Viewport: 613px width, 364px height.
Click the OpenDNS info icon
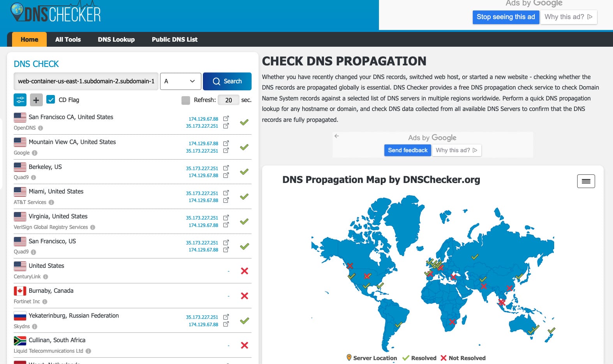tap(41, 128)
